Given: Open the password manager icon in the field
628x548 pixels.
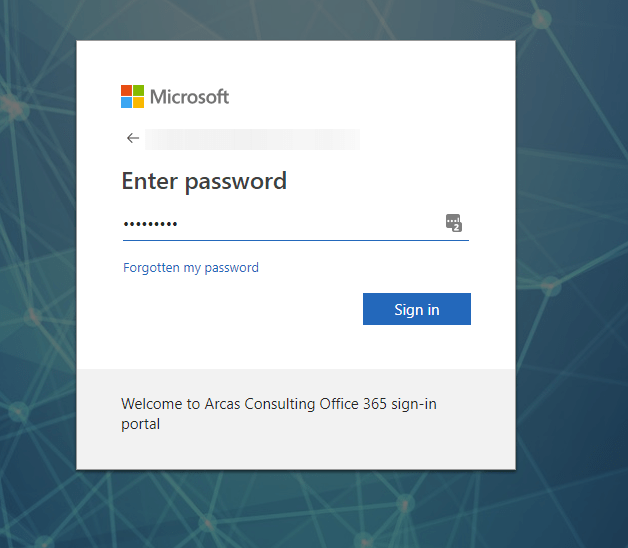Looking at the screenshot, I should [x=453, y=222].
